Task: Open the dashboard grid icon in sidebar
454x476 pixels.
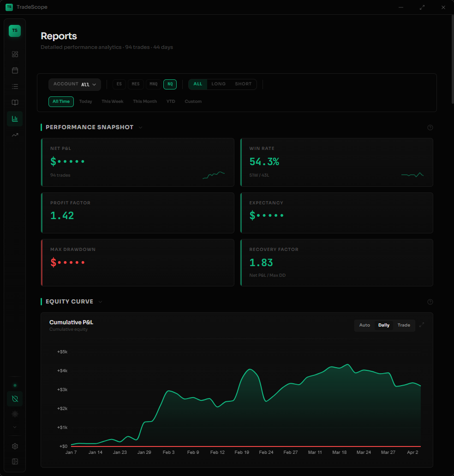Action: pos(15,54)
